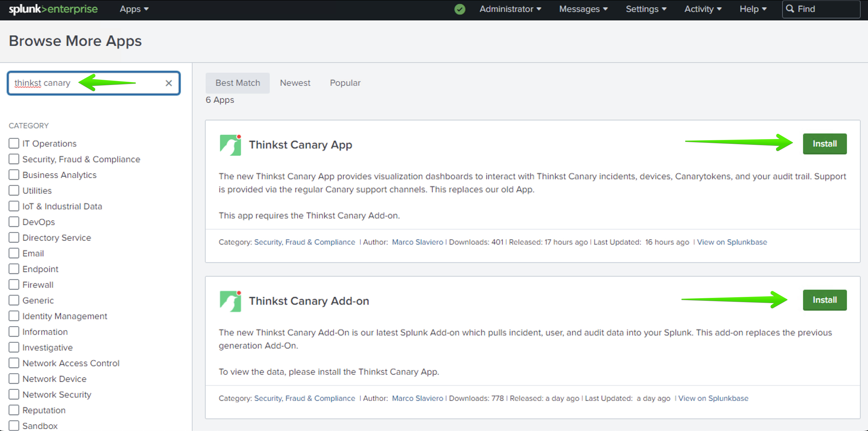Screen dimensions: 868x431
Task: Clear the thinkst canary search text
Action: [169, 83]
